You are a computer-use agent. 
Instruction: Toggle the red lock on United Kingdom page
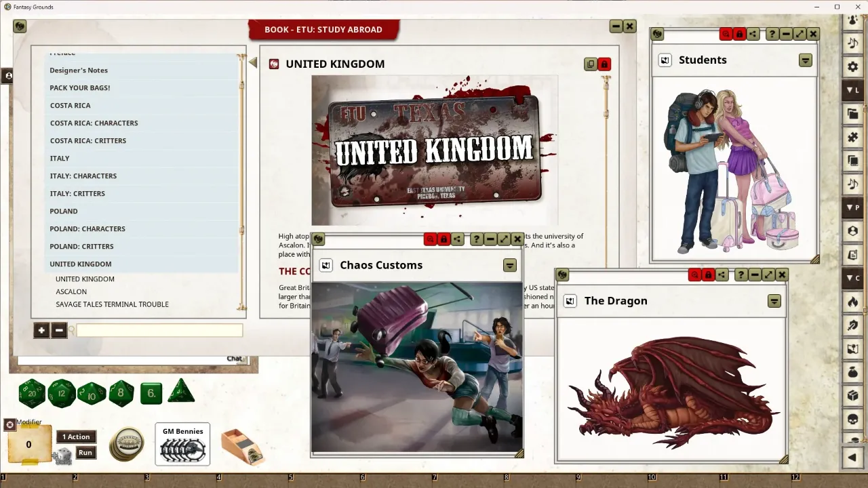(604, 64)
